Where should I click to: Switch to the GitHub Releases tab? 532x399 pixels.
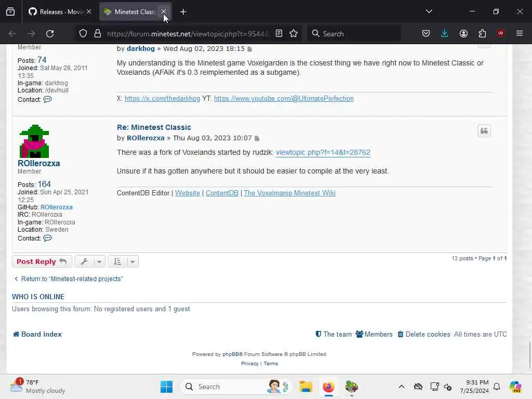pos(56,12)
